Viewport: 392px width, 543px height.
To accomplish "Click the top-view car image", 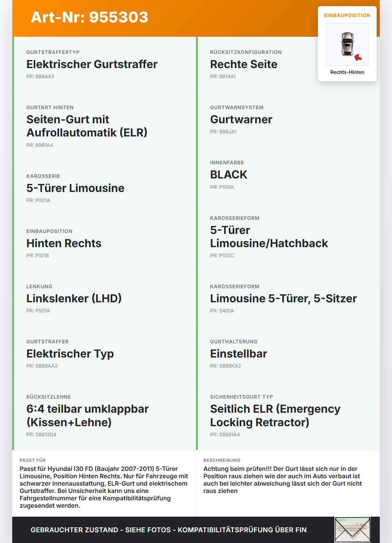I will (x=348, y=44).
